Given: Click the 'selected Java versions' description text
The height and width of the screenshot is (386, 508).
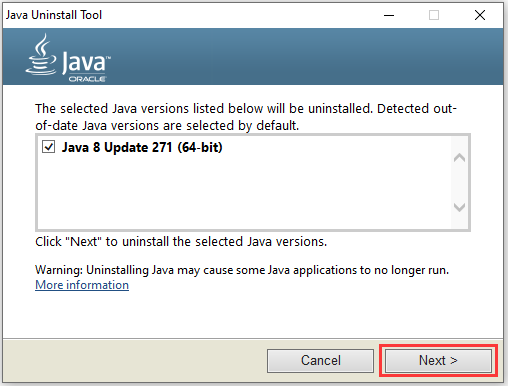Looking at the screenshot, I should click(x=246, y=117).
